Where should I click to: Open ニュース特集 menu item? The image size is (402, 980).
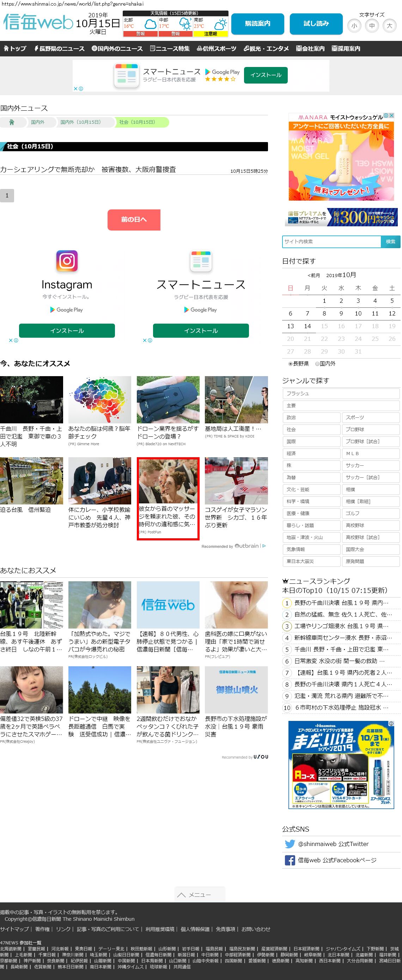tap(170, 49)
